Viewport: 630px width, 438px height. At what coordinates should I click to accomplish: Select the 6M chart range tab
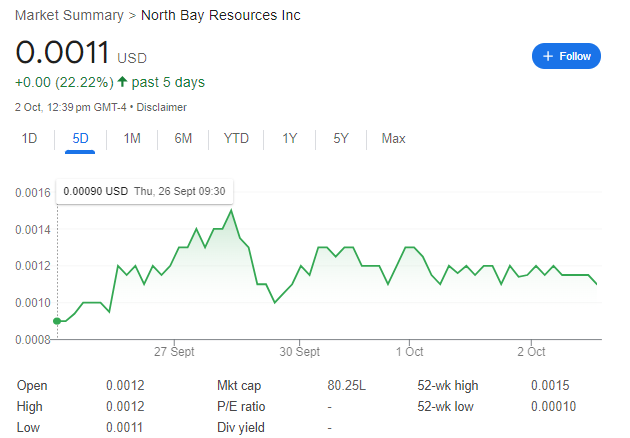183,139
